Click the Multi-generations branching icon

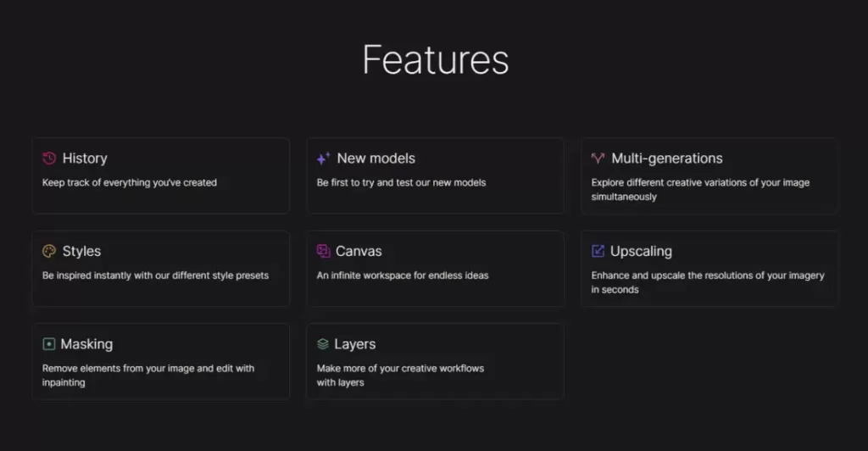598,159
